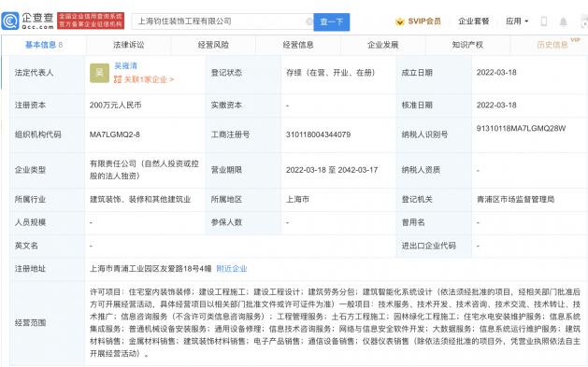Select region value 上海市

click(297, 199)
